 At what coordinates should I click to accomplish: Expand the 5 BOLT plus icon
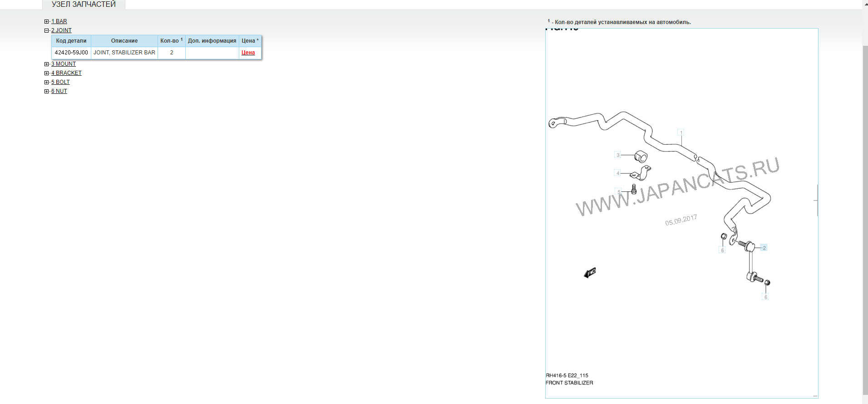(46, 82)
